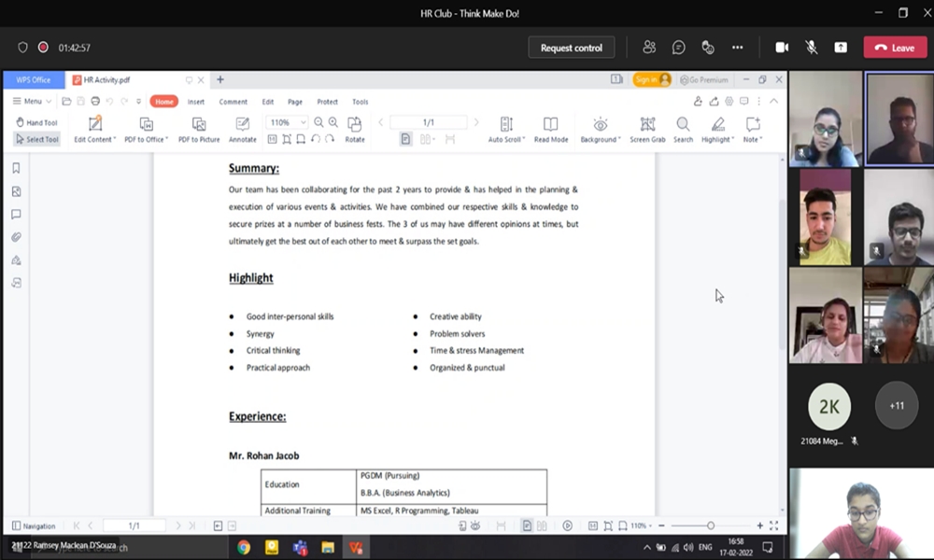Image resolution: width=934 pixels, height=560 pixels.
Task: Collapse the ribbon with chevron
Action: click(x=773, y=101)
